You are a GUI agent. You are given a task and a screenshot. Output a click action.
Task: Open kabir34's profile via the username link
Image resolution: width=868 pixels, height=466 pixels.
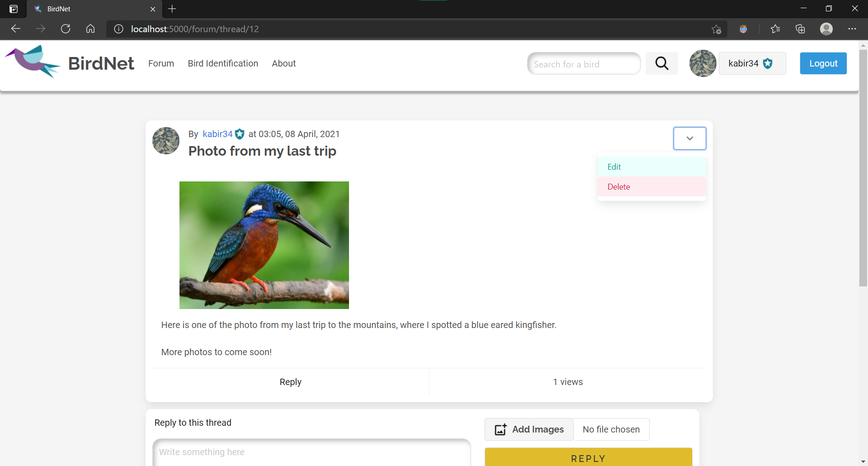[x=217, y=134]
